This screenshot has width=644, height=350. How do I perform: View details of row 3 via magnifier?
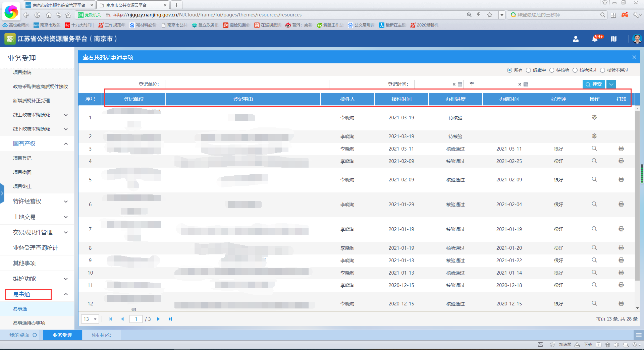(594, 149)
